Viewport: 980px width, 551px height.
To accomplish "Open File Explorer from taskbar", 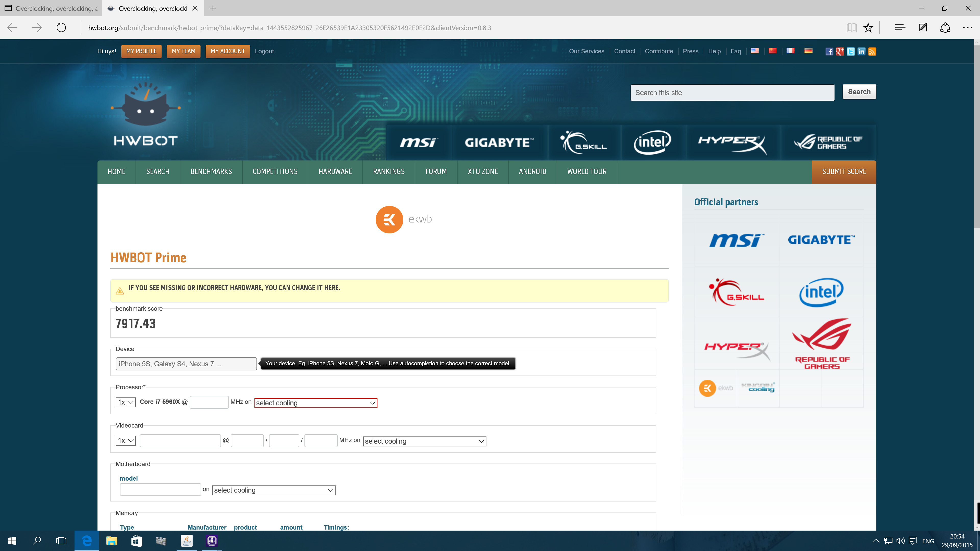I will click(x=112, y=540).
